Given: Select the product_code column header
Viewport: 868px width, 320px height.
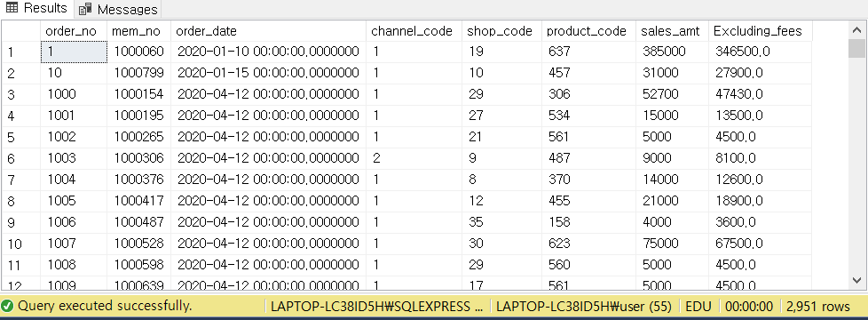Looking at the screenshot, I should pos(589,31).
